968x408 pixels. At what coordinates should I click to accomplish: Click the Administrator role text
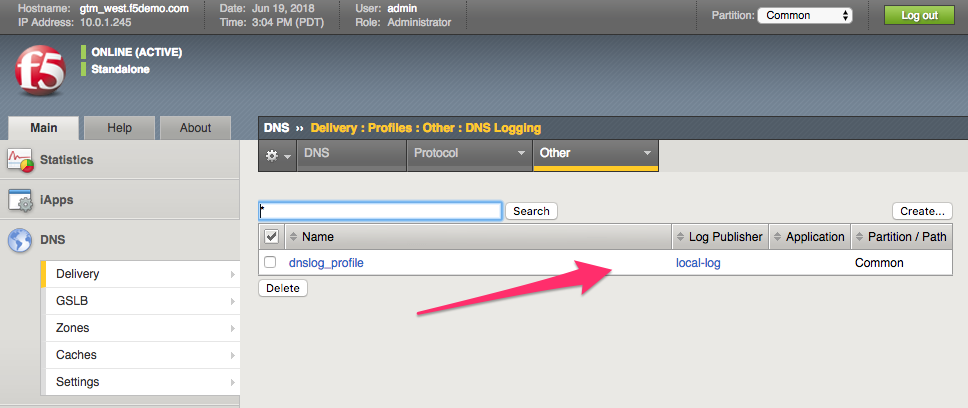pos(419,22)
